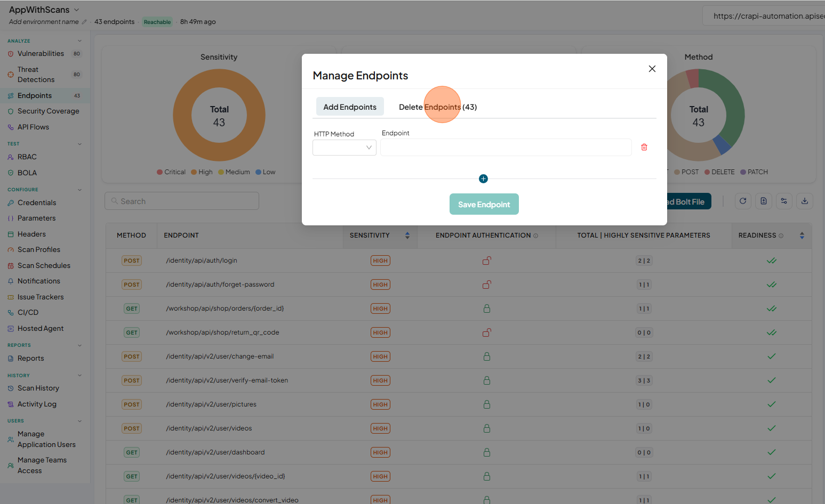Viewport: 825px width, 504px height.
Task: Click the document icon next to refresh
Action: coord(764,201)
